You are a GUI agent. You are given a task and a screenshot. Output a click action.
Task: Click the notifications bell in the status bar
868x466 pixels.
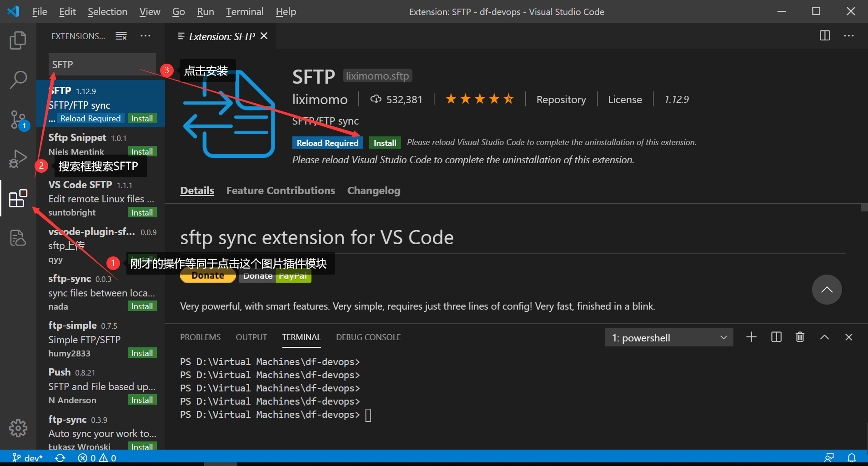pyautogui.click(x=853, y=457)
